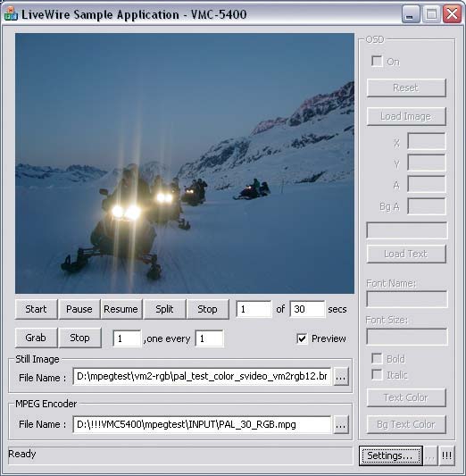Split the recording file
Viewport: 466px width, 476px height.
pos(164,309)
